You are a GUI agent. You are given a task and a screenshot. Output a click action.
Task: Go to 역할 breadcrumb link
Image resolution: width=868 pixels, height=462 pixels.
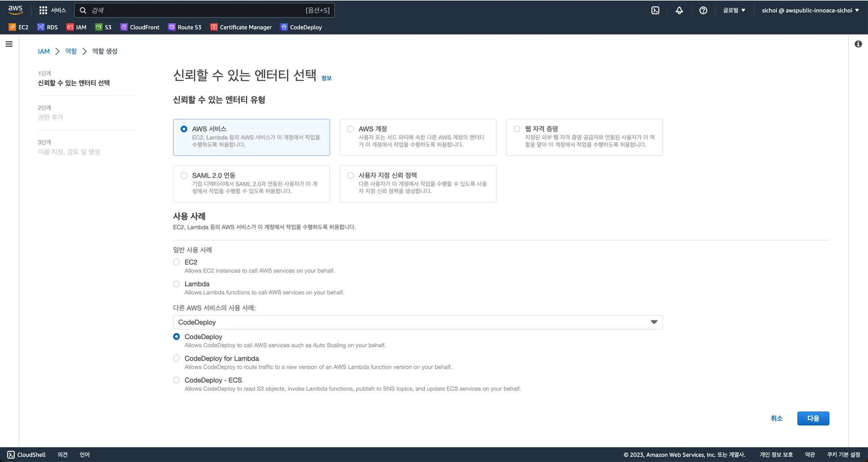tap(71, 51)
